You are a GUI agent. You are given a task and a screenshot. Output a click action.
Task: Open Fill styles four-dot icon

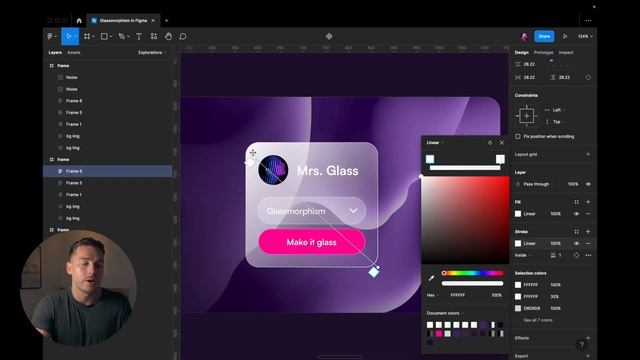[576, 202]
